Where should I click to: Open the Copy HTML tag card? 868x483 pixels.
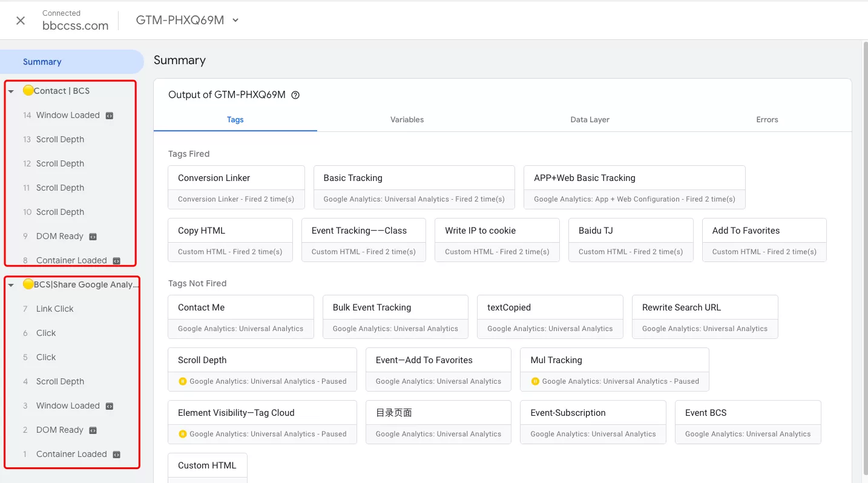click(230, 240)
